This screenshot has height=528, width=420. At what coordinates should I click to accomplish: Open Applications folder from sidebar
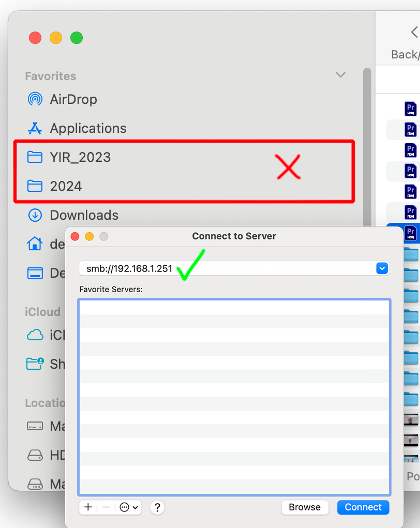click(77, 128)
